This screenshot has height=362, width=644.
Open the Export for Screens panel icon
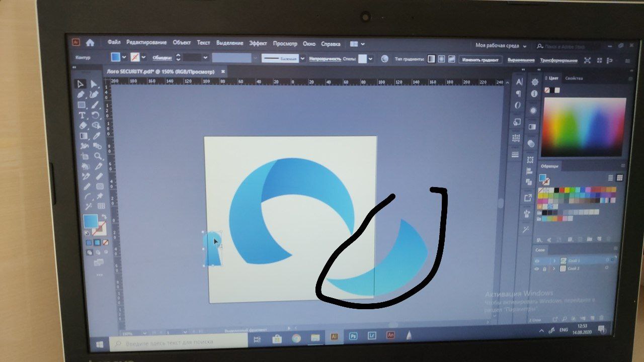click(x=527, y=198)
